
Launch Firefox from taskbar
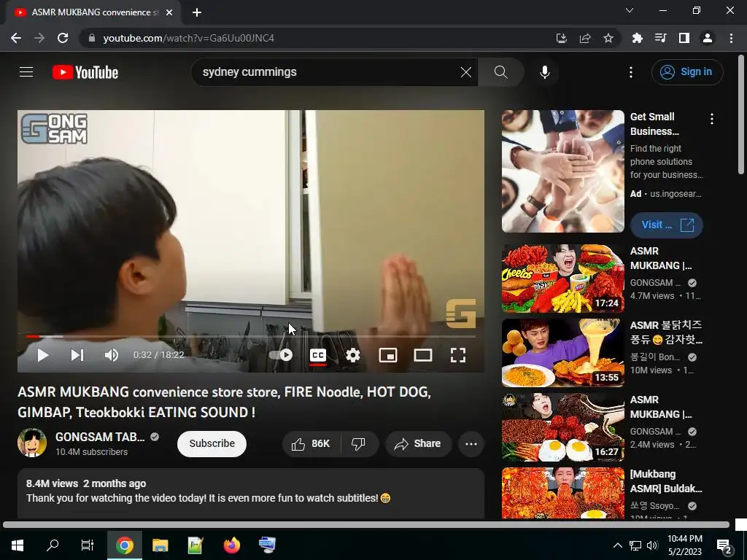coord(232,545)
